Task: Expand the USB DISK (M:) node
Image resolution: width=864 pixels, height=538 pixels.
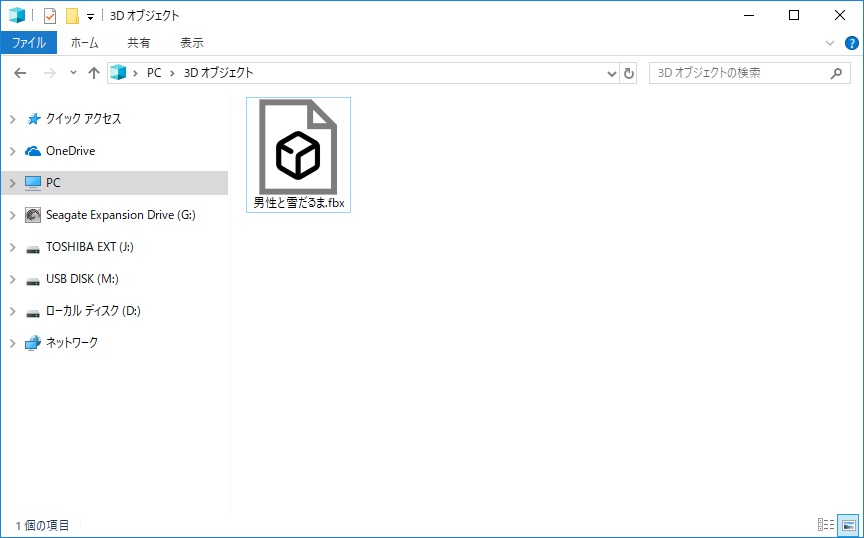Action: point(13,279)
